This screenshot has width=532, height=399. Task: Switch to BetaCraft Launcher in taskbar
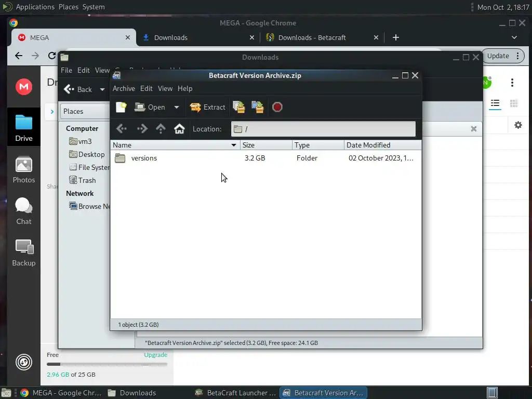tap(235, 393)
